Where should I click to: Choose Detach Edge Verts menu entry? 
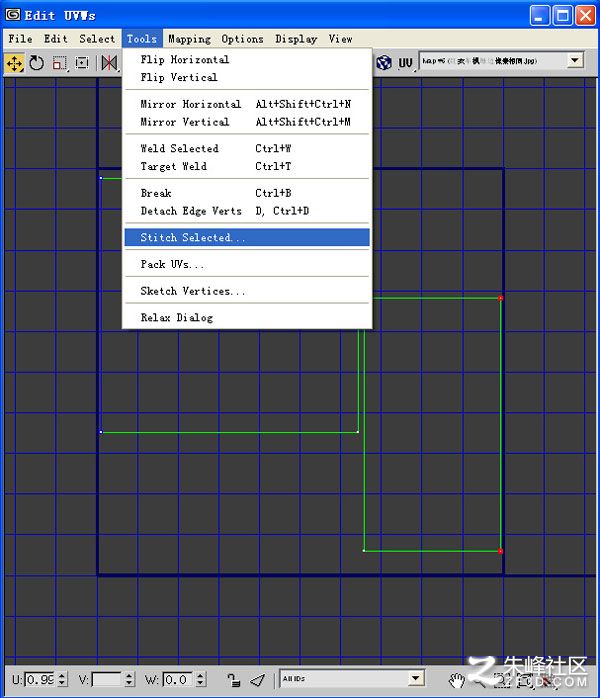[247, 211]
